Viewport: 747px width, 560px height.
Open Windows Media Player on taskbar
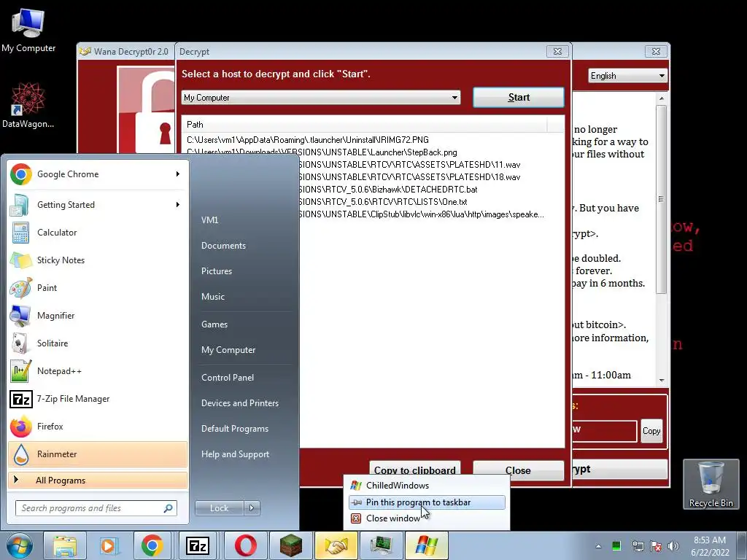click(109, 545)
